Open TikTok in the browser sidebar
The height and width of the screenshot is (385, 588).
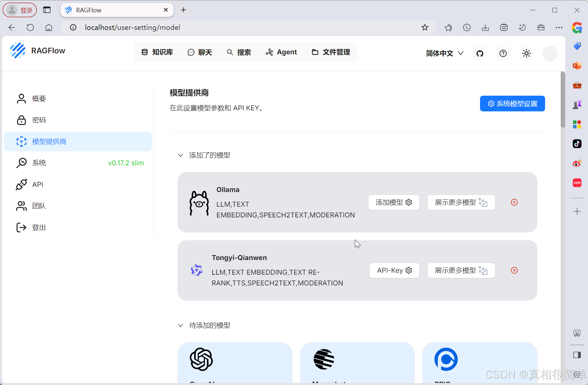click(577, 144)
